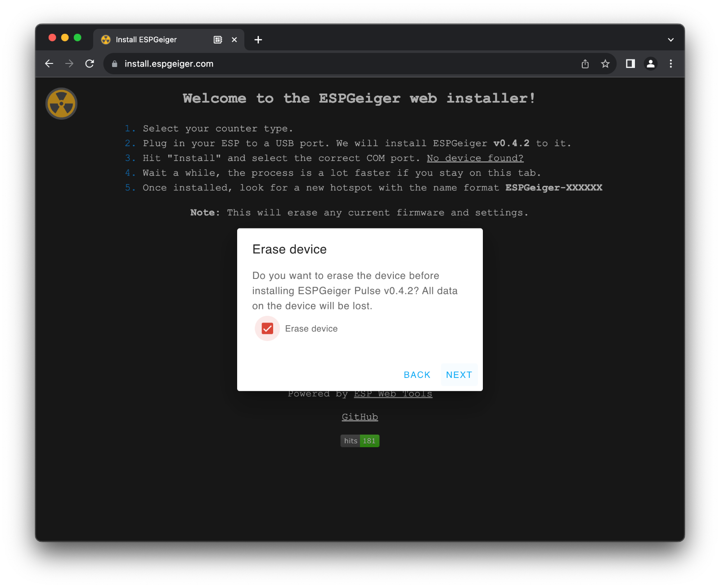The width and height of the screenshot is (720, 588).
Task: Open the ESP Web Tools link
Action: coord(393,394)
